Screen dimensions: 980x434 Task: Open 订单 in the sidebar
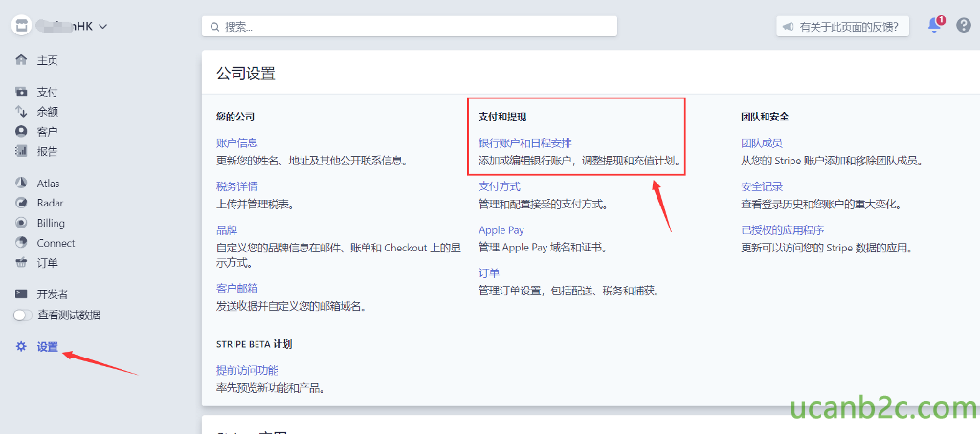point(48,262)
